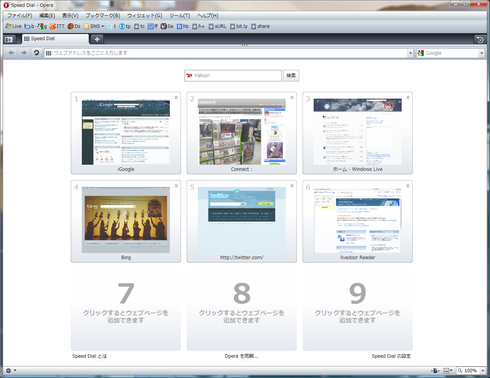Open the closed tabs trash icon
Screen dimensions: 490x378
click(480, 40)
